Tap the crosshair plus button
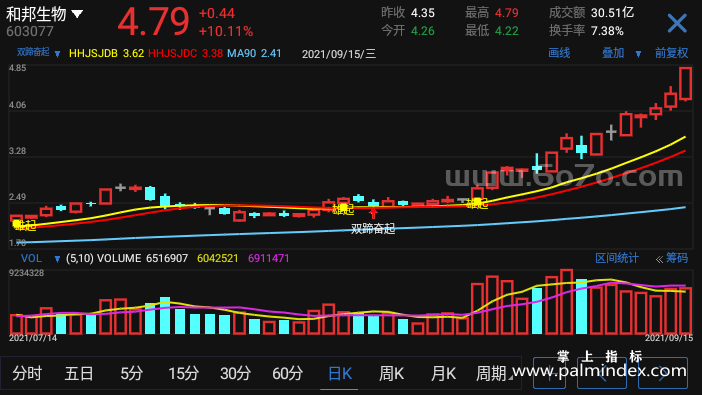This screenshot has width=702, height=395. click(x=549, y=373)
